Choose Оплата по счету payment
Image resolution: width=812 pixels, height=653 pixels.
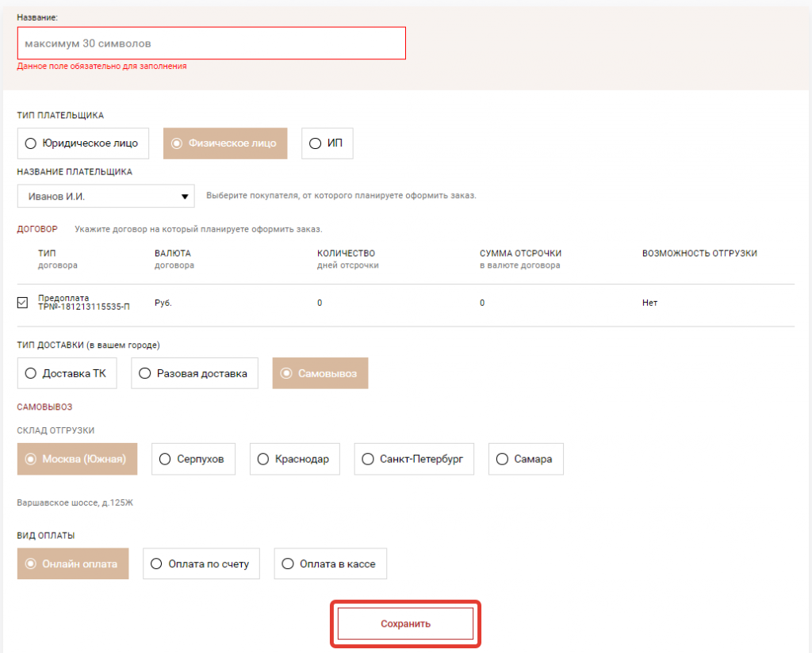pos(201,563)
